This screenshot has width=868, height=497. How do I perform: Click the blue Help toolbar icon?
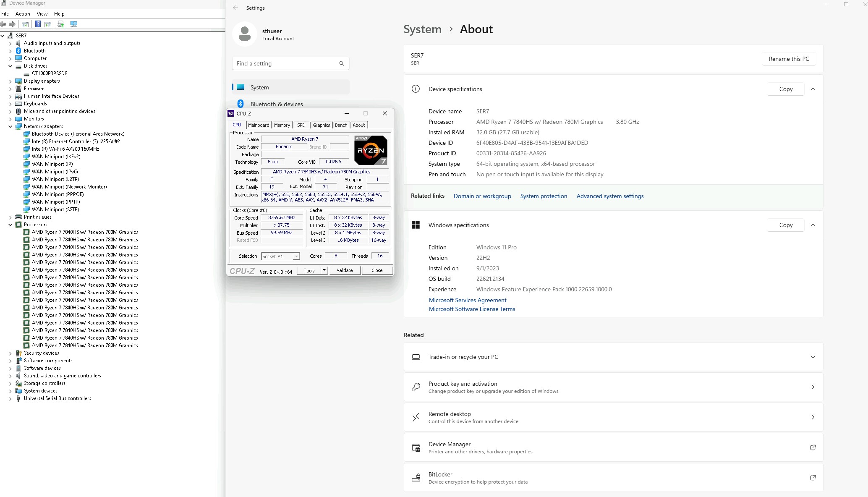[38, 24]
